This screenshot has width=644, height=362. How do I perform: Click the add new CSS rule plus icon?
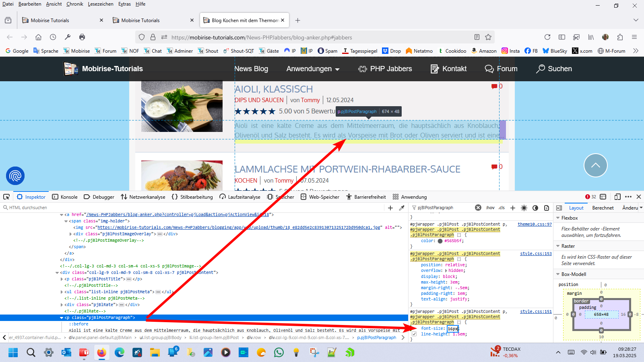point(512,208)
